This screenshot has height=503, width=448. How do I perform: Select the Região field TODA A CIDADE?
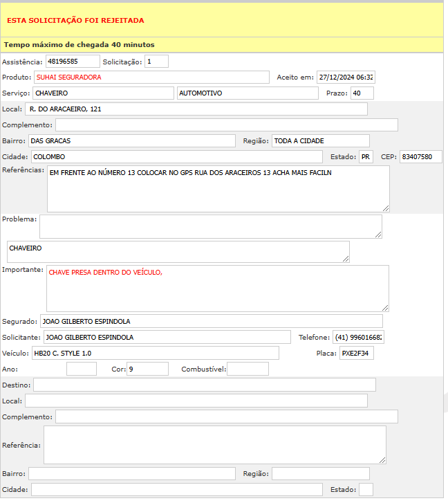[x=320, y=140]
